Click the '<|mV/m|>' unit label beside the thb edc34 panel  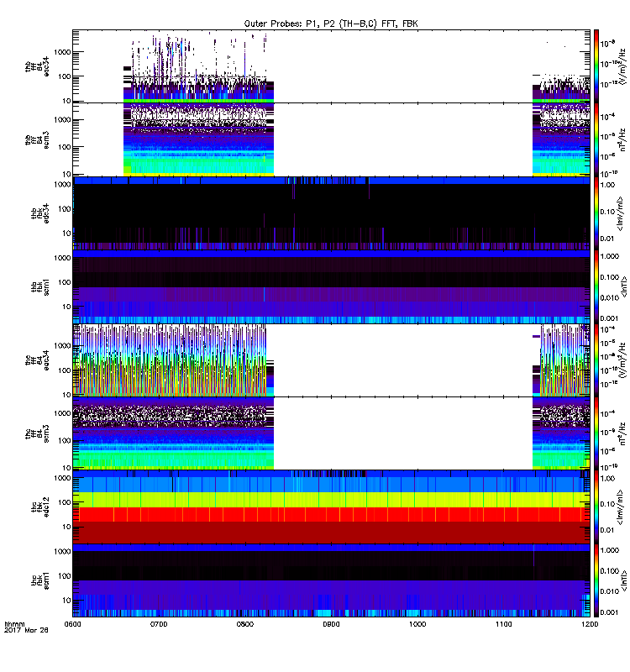coord(620,213)
